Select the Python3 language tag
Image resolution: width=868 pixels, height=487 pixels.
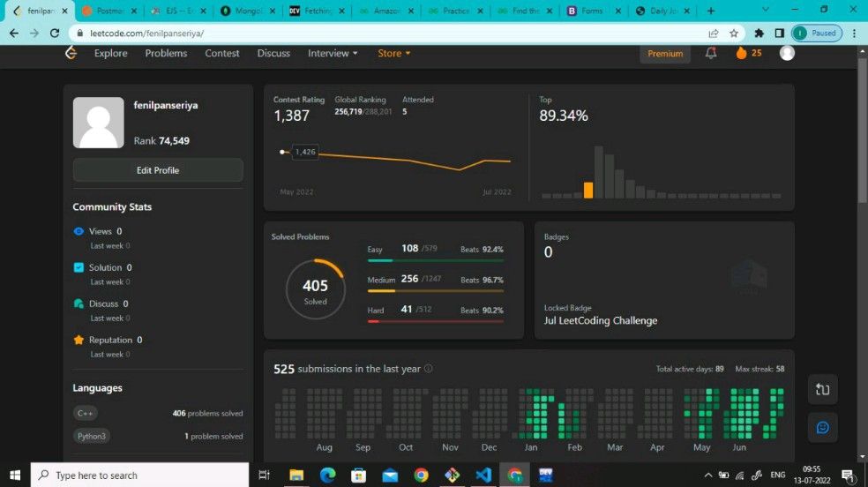click(92, 436)
